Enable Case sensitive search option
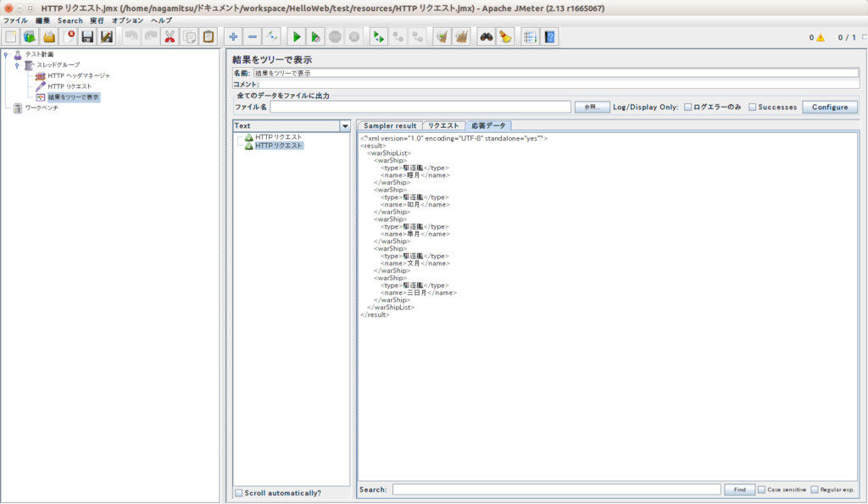The width and height of the screenshot is (868, 504). pos(762,490)
